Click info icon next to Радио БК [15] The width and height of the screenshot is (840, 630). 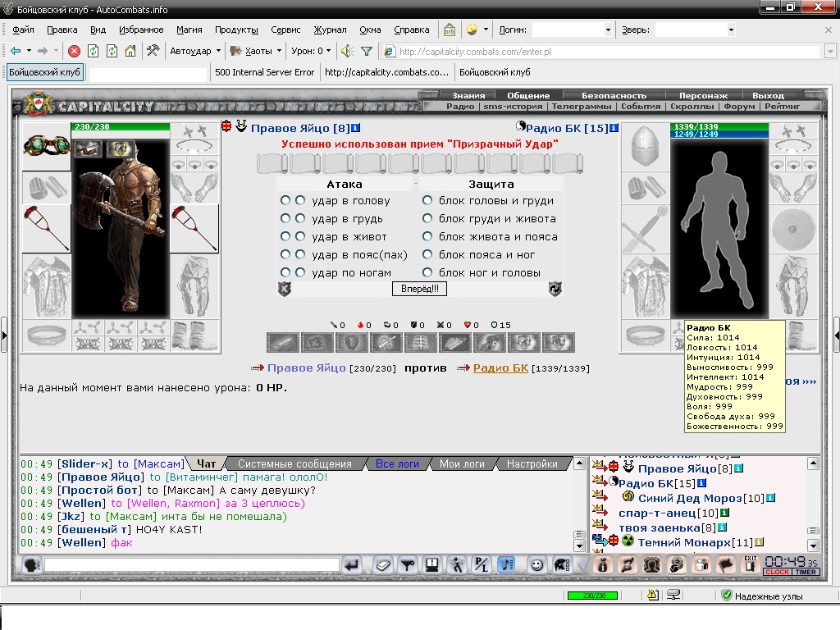point(614,128)
